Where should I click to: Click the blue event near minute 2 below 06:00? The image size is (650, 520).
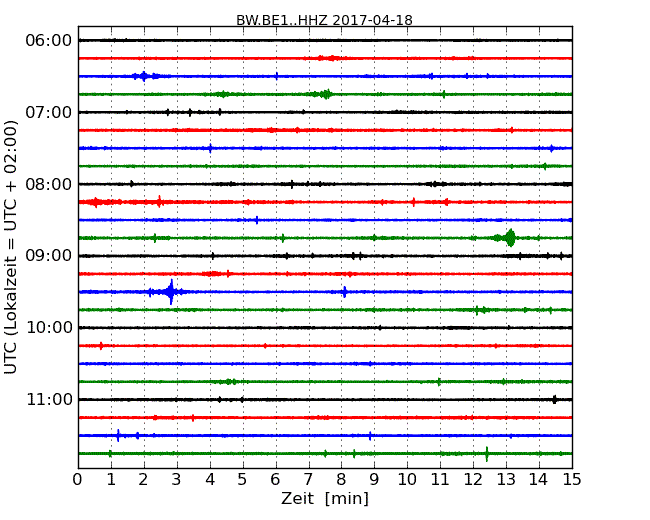coord(144,76)
